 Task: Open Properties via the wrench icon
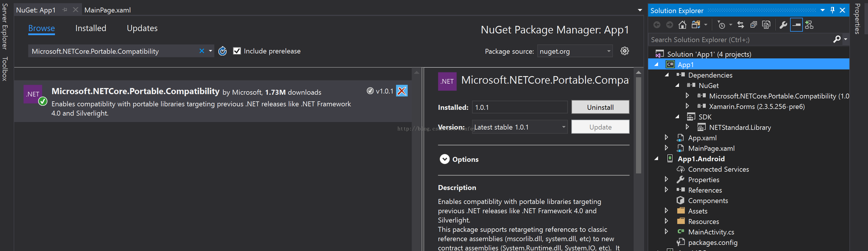783,25
